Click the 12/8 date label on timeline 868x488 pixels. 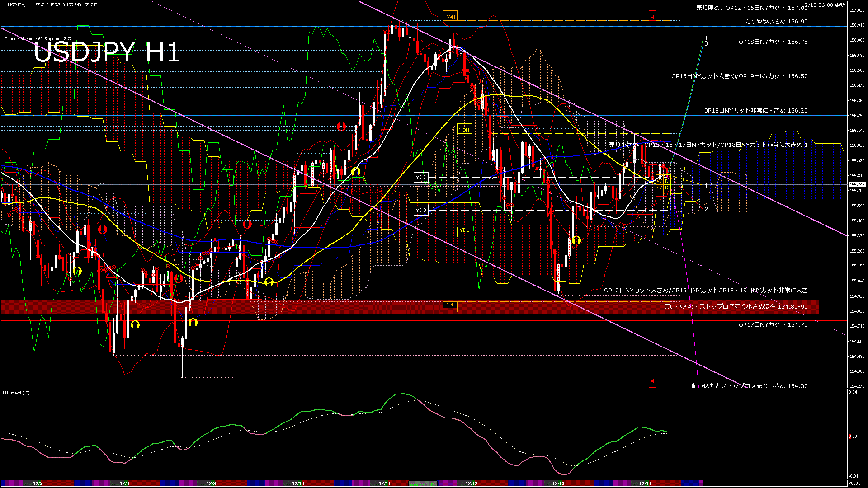tap(124, 483)
